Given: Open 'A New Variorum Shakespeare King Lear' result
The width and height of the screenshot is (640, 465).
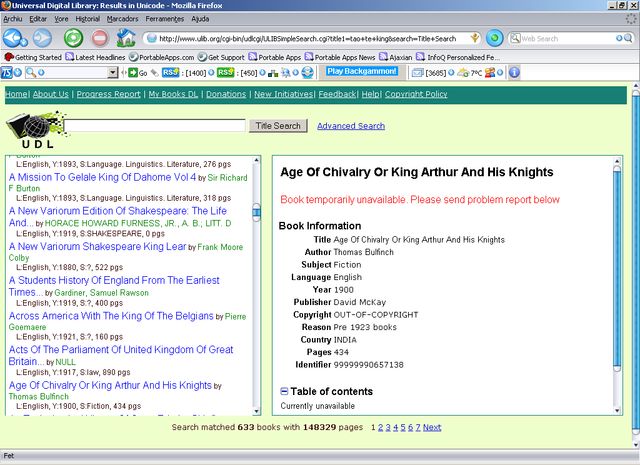Looking at the screenshot, I should coord(98,247).
